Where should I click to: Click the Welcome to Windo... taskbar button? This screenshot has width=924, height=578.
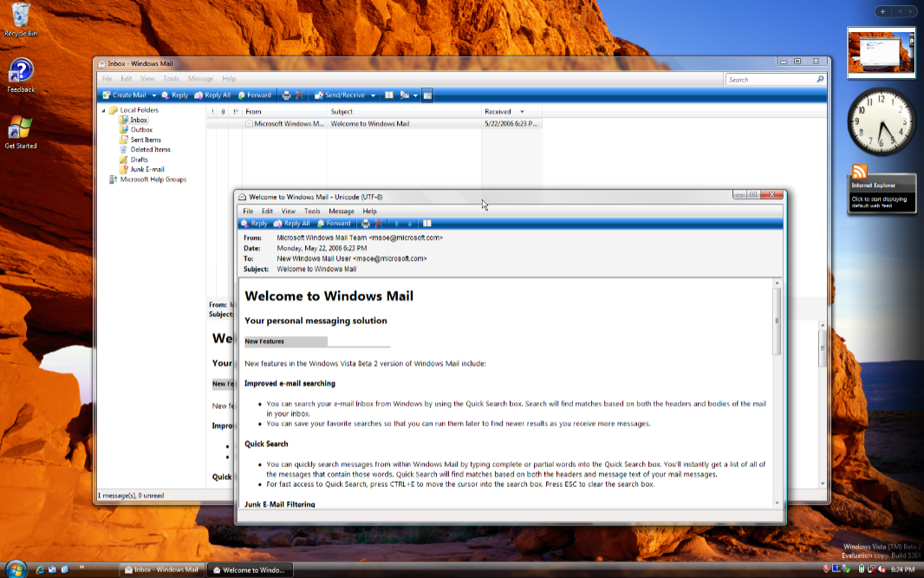coord(250,569)
